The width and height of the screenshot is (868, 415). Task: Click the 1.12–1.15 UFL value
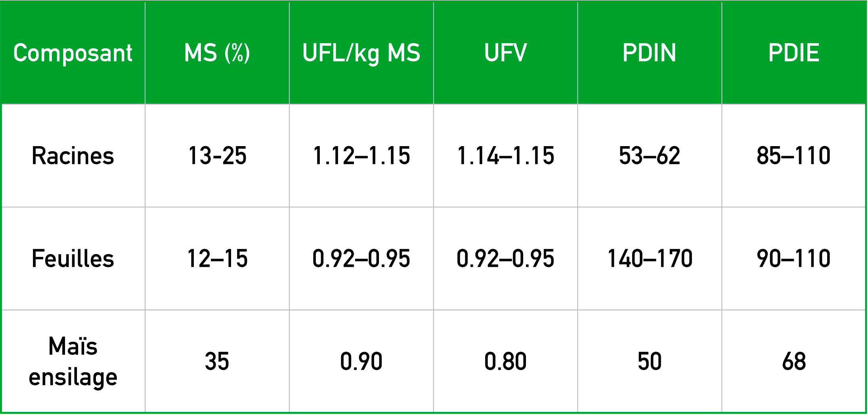click(x=361, y=156)
